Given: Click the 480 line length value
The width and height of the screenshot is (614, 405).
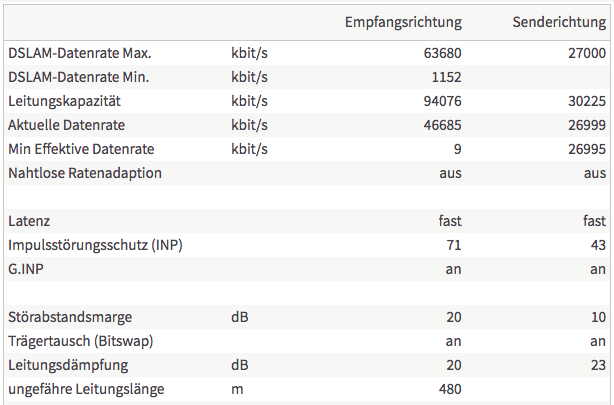Looking at the screenshot, I should [450, 389].
